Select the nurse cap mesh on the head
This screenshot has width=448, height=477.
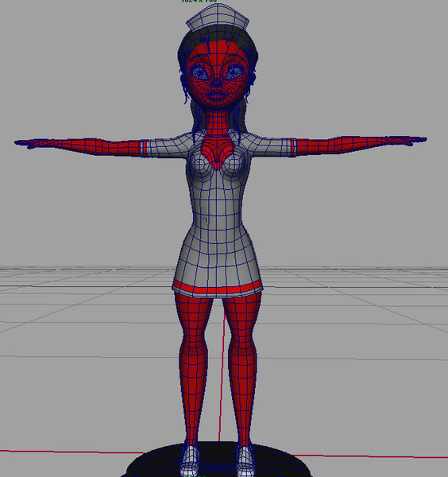click(218, 17)
